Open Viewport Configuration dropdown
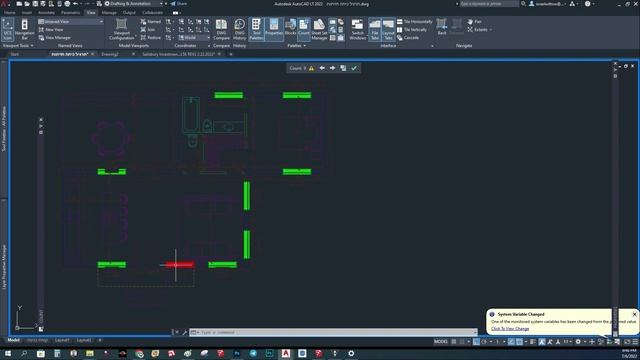Image resolution: width=640 pixels, height=360 pixels. click(121, 29)
